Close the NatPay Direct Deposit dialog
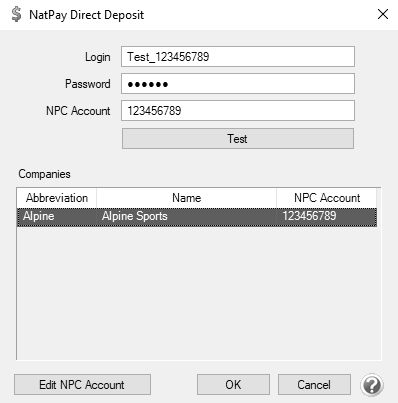 click(x=383, y=14)
